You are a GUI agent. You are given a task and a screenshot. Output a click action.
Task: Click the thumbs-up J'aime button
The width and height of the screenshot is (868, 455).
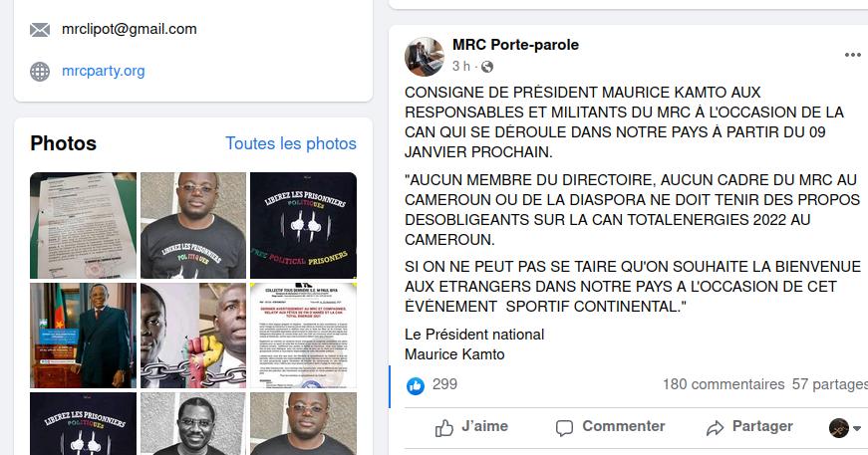(x=471, y=427)
